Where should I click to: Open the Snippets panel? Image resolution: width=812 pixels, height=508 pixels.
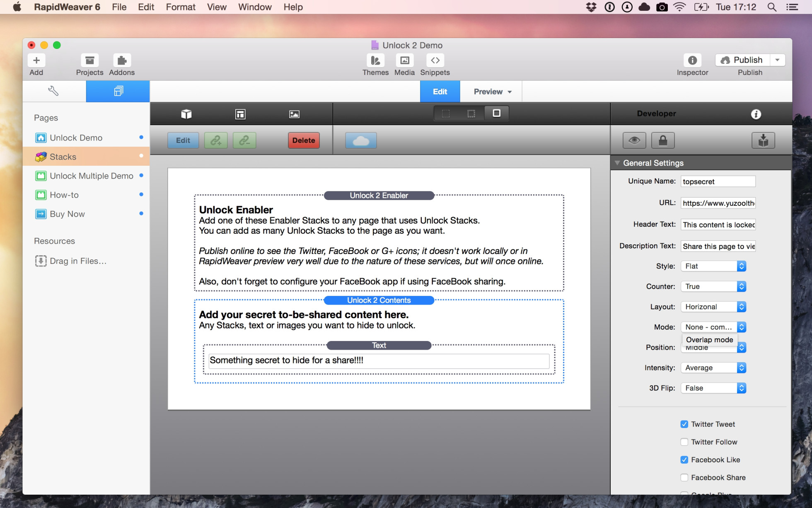coord(435,61)
